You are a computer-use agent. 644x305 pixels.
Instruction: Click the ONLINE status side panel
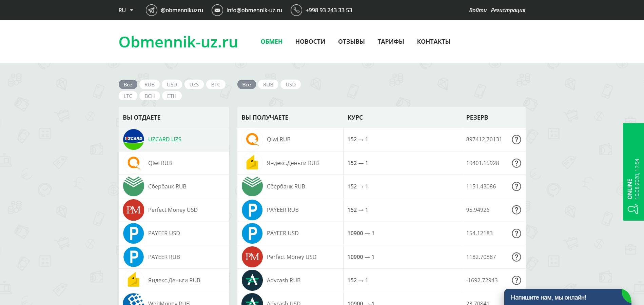pos(633,172)
